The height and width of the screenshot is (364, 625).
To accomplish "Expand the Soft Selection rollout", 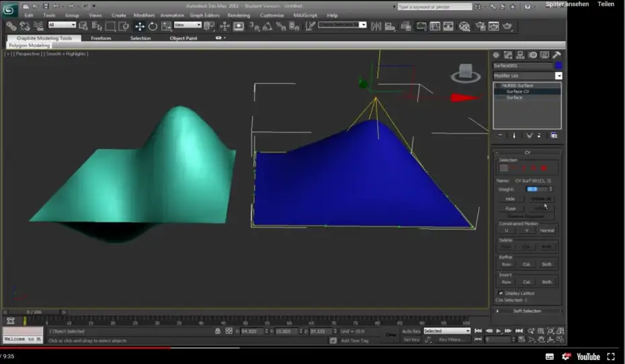I will pos(528,311).
